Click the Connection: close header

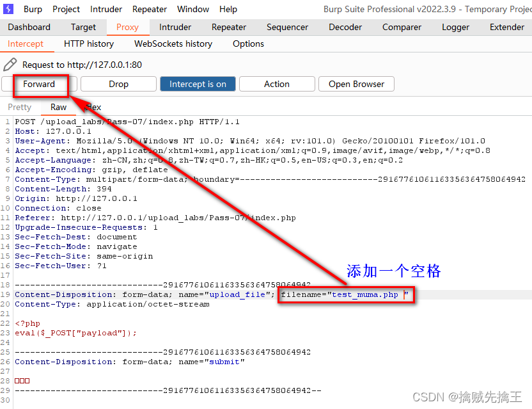coord(58,208)
